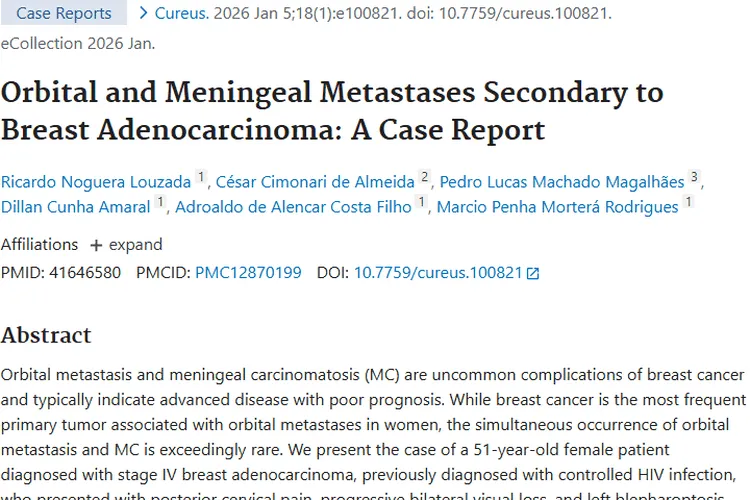This screenshot has height=500, width=750.
Task: Click the Abstract section heading
Action: (x=46, y=335)
